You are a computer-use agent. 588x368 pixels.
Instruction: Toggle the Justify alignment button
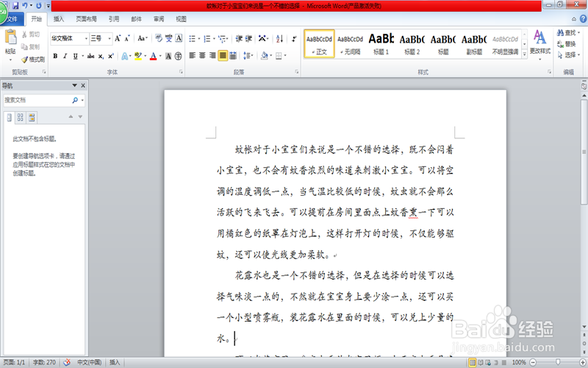pos(223,56)
